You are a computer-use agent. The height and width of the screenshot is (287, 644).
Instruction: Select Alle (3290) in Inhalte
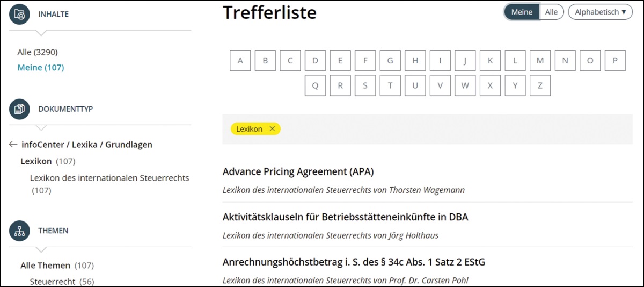click(38, 52)
